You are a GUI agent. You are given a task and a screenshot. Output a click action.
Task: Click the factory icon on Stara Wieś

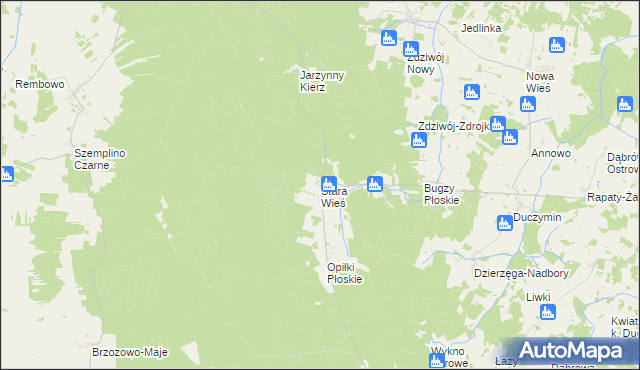(329, 184)
